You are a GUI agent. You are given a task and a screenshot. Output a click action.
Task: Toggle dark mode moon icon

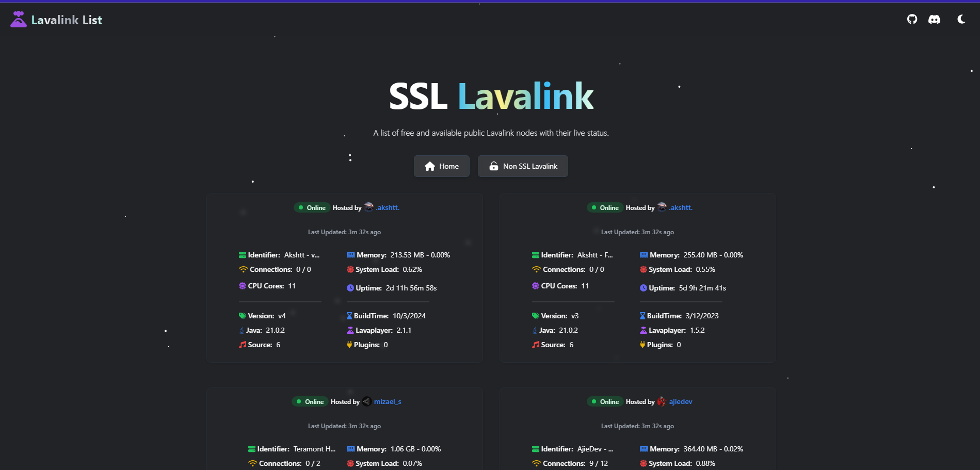point(961,19)
